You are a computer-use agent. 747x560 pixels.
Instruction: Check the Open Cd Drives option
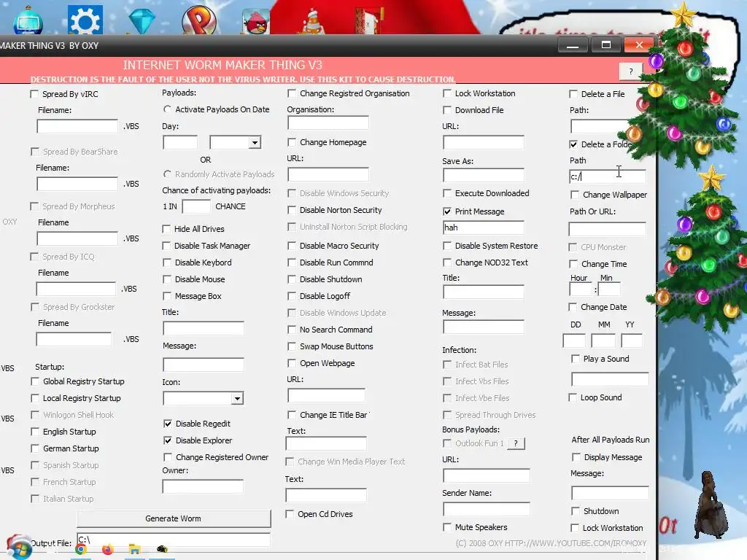coord(290,514)
